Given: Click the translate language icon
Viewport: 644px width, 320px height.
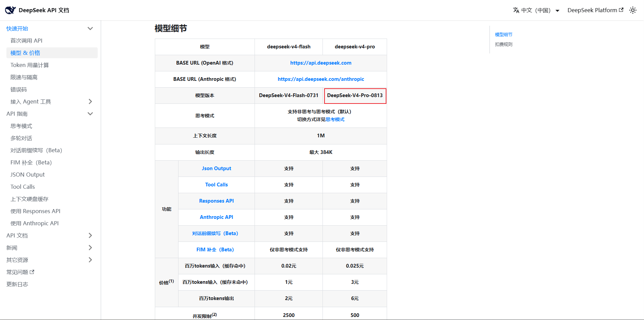Looking at the screenshot, I should tap(516, 10).
